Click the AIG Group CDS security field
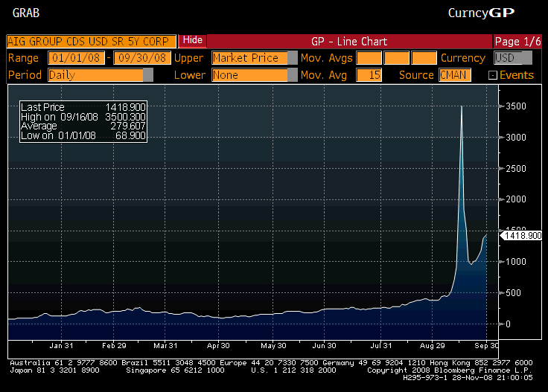 point(92,41)
